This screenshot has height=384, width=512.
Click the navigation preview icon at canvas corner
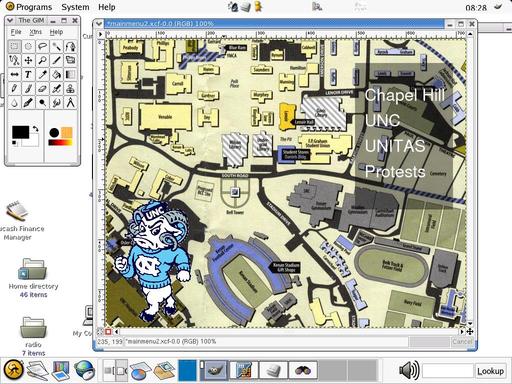coord(470,332)
